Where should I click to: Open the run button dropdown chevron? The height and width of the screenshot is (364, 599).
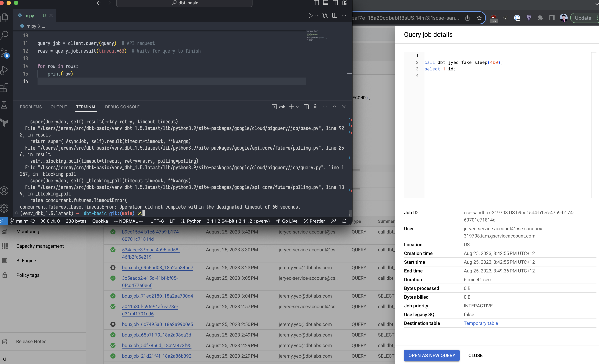pyautogui.click(x=316, y=15)
